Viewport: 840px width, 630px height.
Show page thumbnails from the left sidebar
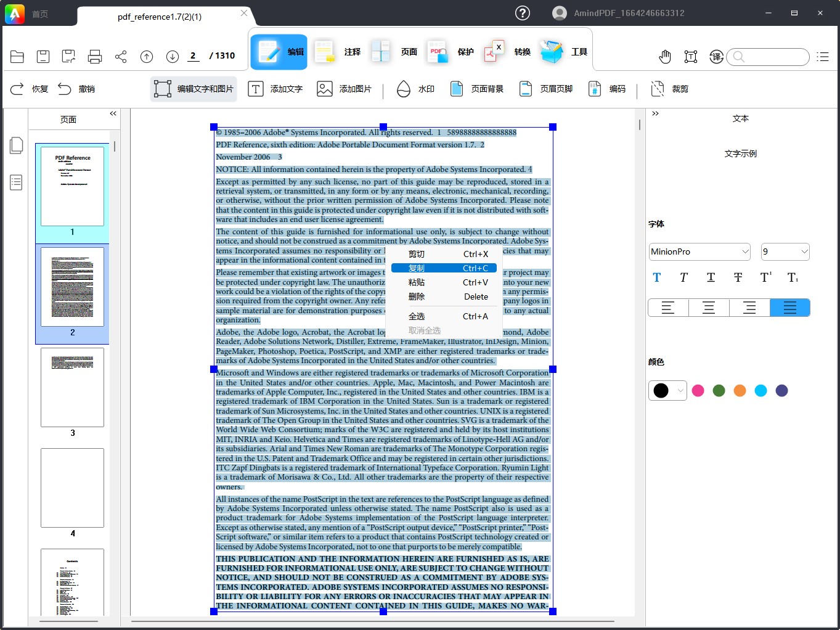tap(17, 145)
